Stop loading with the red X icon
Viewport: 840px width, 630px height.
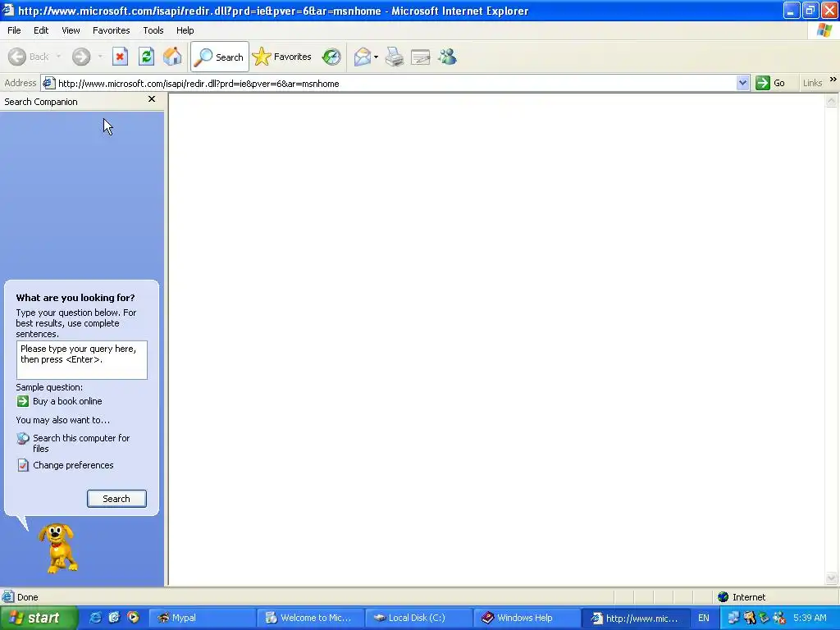click(120, 57)
